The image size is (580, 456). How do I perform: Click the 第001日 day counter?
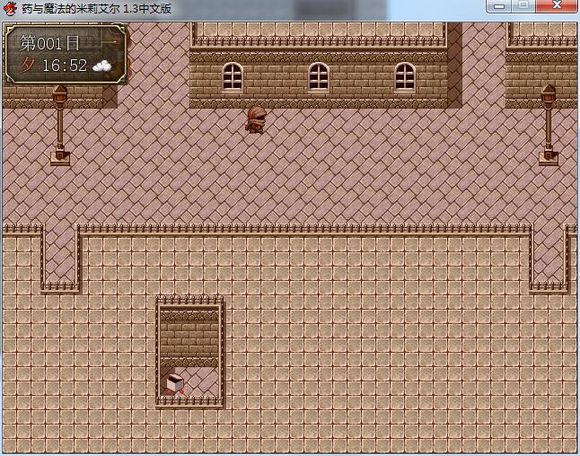coord(50,44)
